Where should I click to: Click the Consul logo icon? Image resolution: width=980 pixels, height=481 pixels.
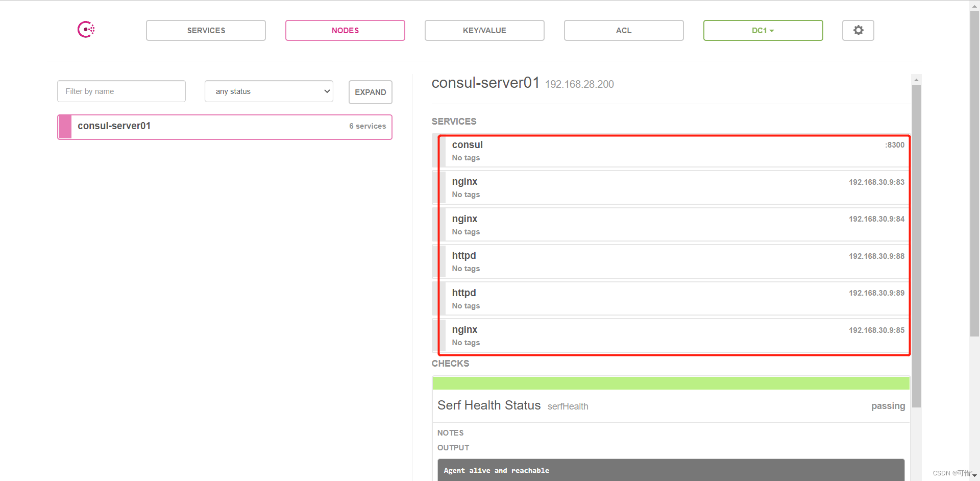coord(86,30)
